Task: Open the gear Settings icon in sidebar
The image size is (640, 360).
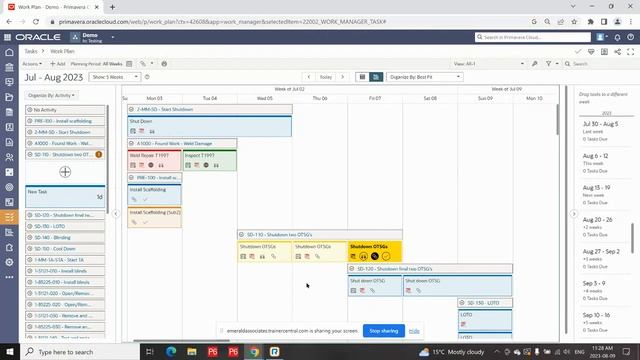Action: (x=9, y=262)
